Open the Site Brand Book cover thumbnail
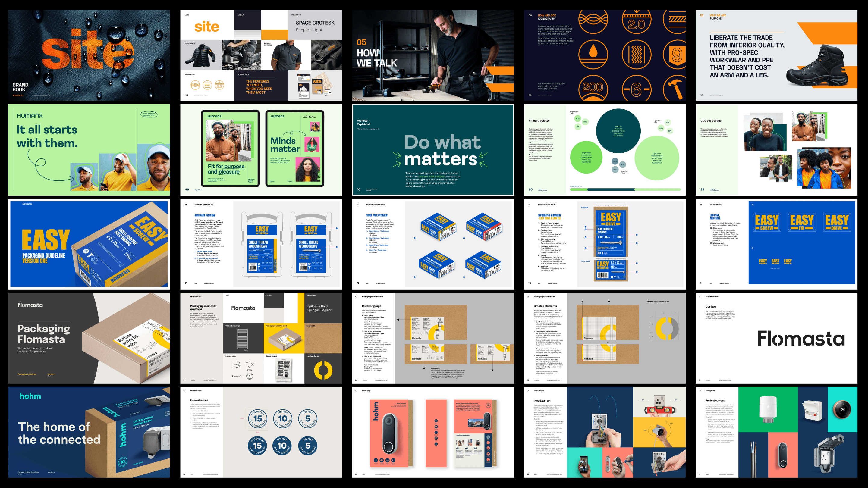 (89, 55)
